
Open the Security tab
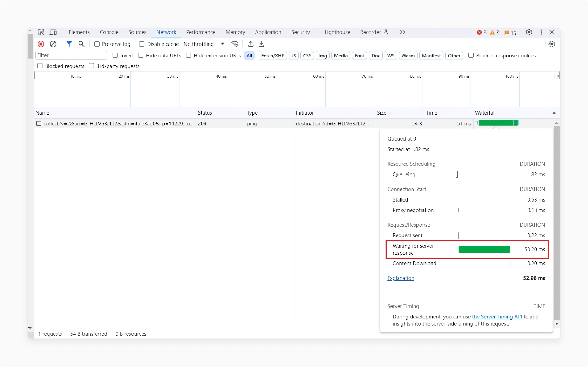pos(300,32)
